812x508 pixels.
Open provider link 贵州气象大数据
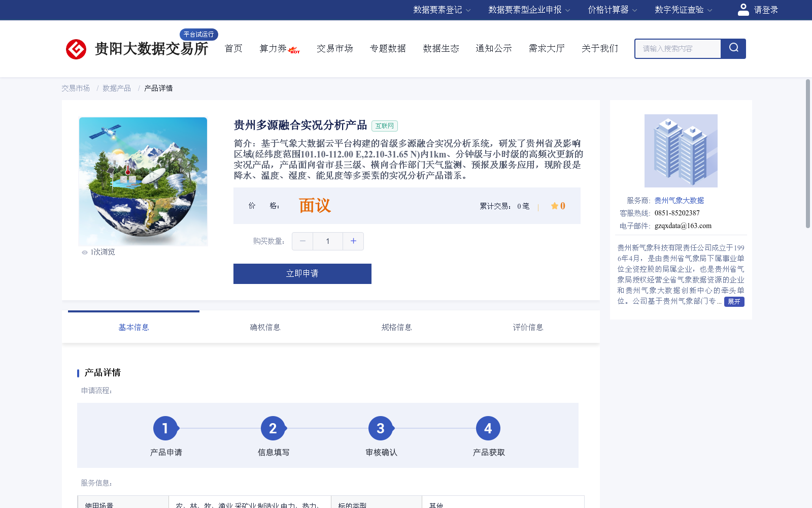click(x=679, y=201)
